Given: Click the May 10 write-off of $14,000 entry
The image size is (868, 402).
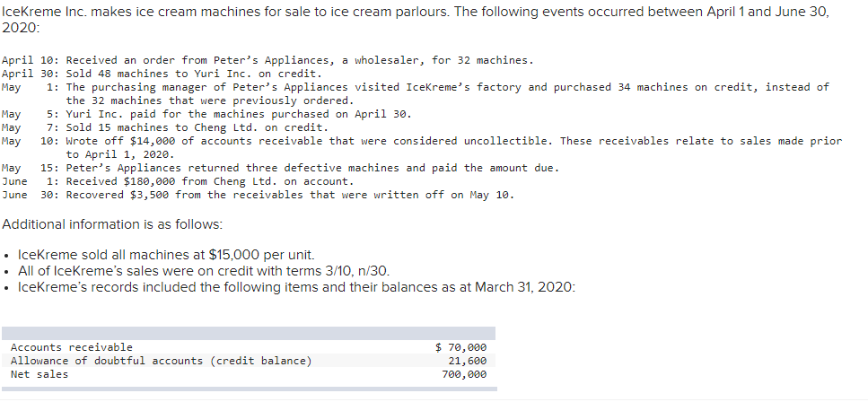Looking at the screenshot, I should pos(422,147).
